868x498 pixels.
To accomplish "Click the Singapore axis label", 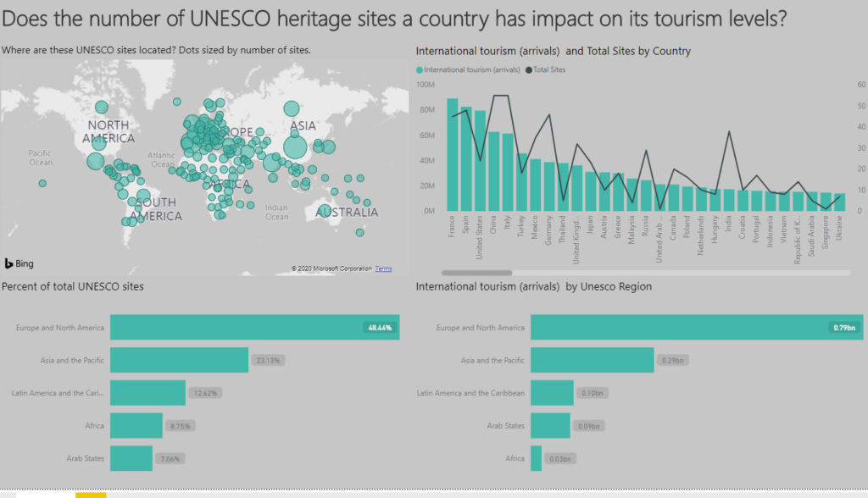I will 825,232.
